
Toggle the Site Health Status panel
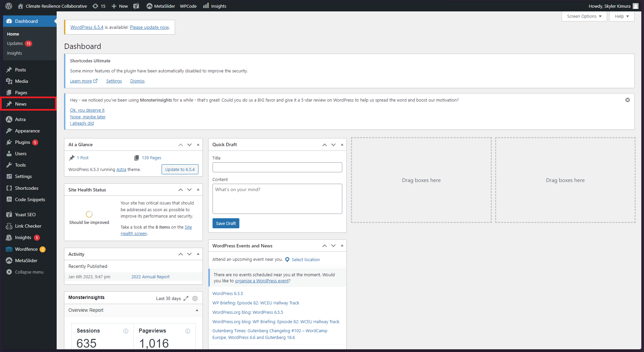pos(198,190)
